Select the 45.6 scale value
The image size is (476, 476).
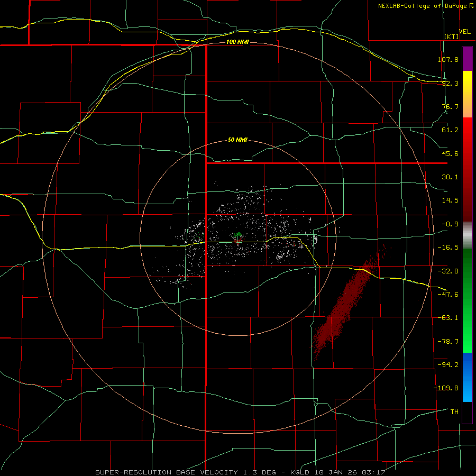450,153
